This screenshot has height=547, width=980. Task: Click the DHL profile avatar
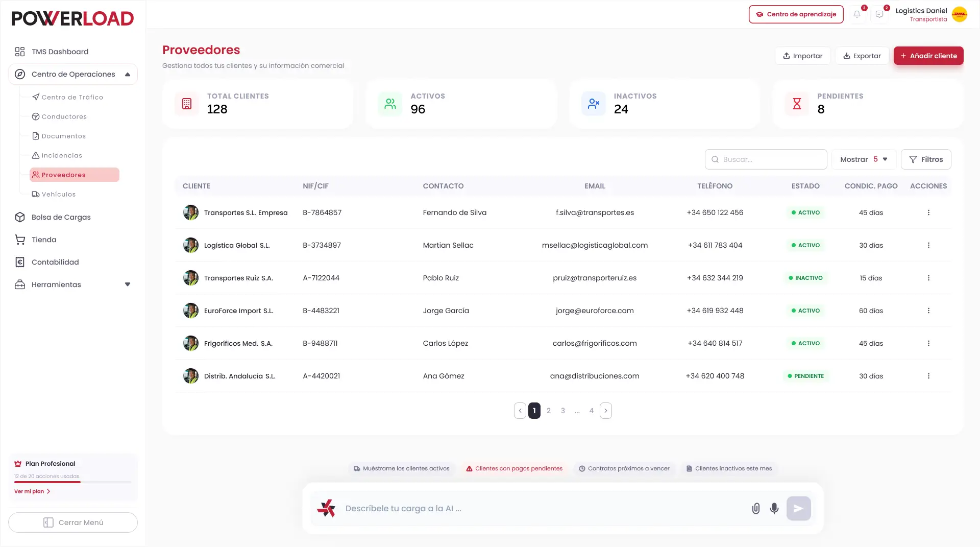click(960, 14)
